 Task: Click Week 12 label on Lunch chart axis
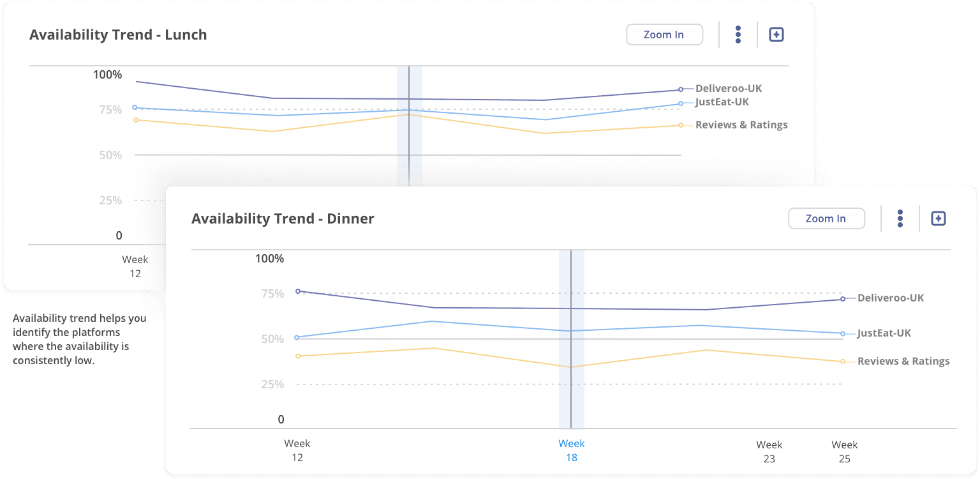[135, 266]
